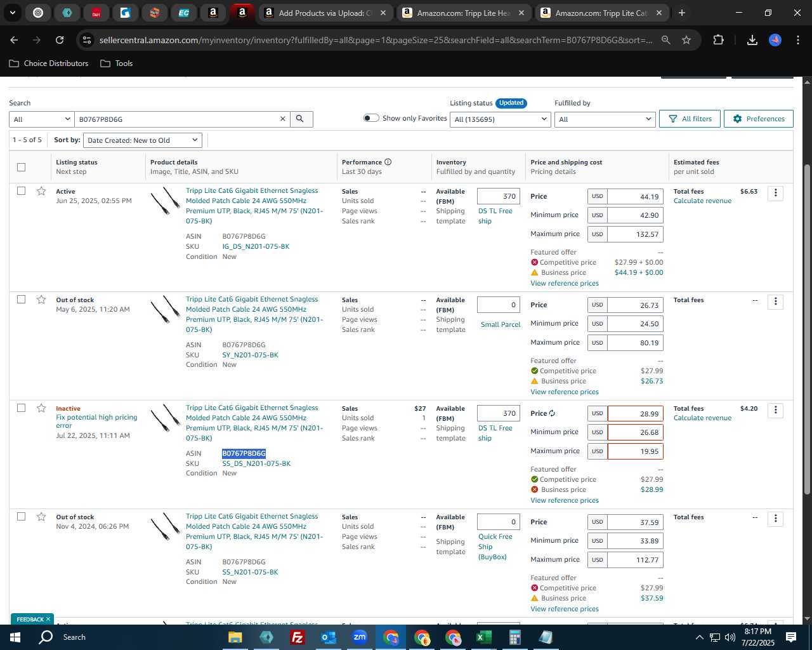Check the IG_DS_N201-075-BK row checkbox
812x650 pixels.
point(22,191)
